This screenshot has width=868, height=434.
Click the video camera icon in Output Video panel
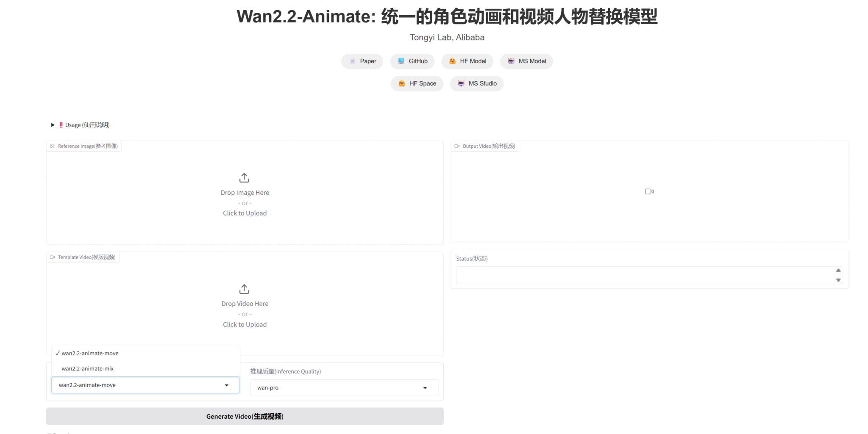649,191
